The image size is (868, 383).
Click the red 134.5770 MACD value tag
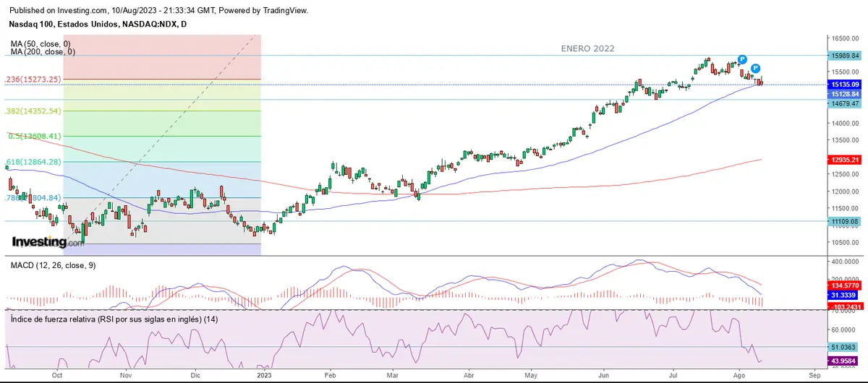point(845,286)
